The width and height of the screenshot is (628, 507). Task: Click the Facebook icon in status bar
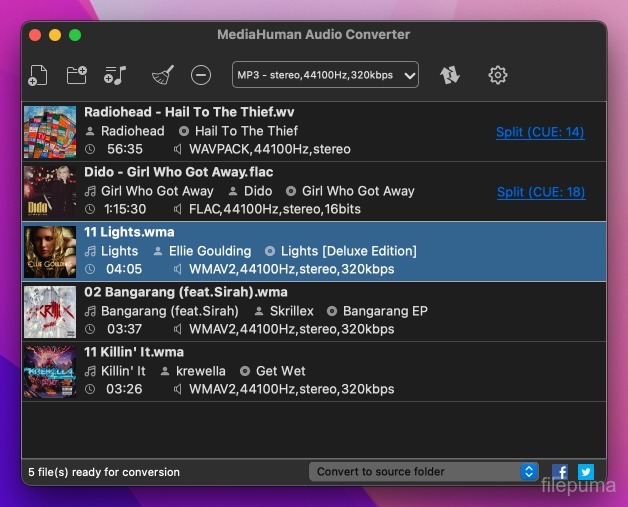(560, 472)
